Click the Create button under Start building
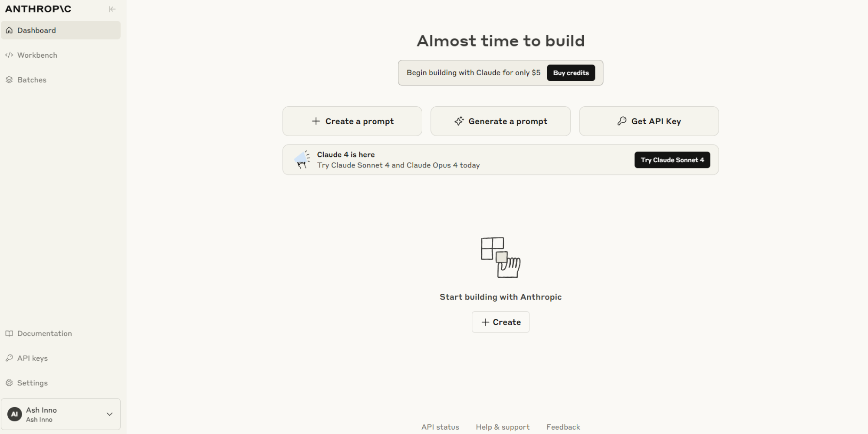Image resolution: width=868 pixels, height=434 pixels. (x=500, y=322)
